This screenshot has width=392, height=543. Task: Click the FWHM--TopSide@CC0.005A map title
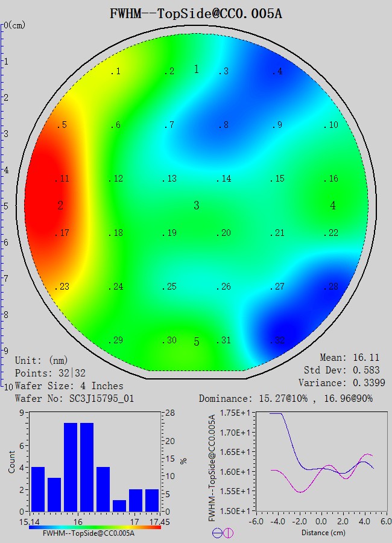pyautogui.click(x=196, y=13)
